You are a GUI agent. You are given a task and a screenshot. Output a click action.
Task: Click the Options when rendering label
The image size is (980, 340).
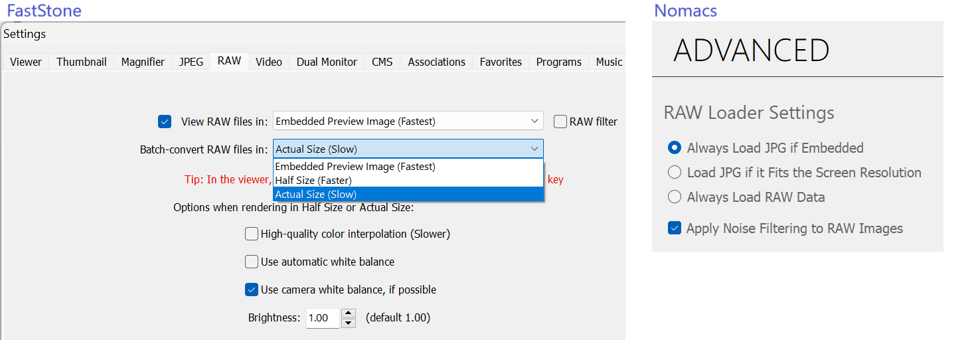pos(293,207)
